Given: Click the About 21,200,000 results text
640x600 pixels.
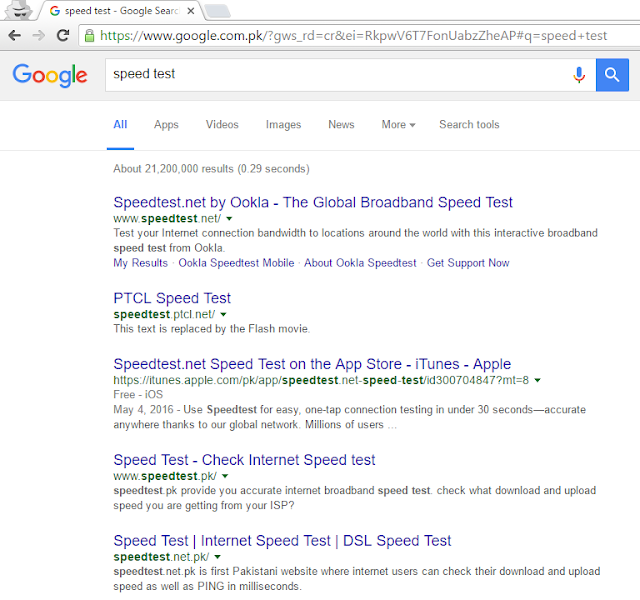Looking at the screenshot, I should 211,169.
